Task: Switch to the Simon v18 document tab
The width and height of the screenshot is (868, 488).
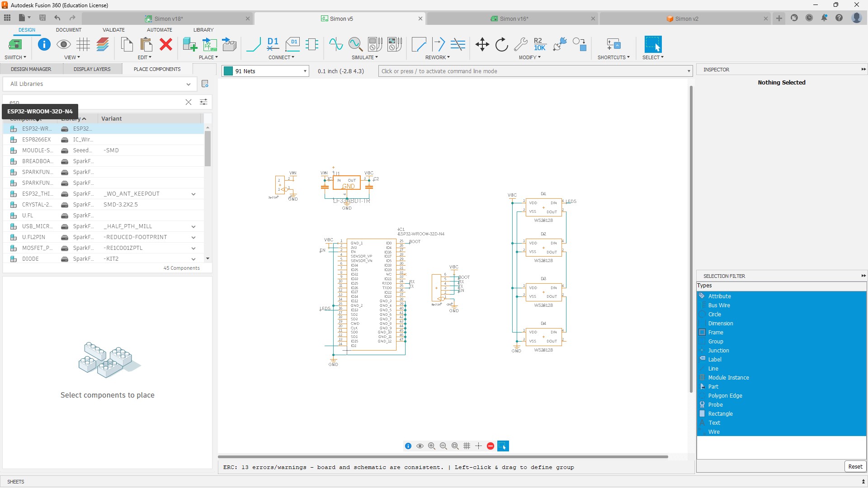Action: [168, 19]
